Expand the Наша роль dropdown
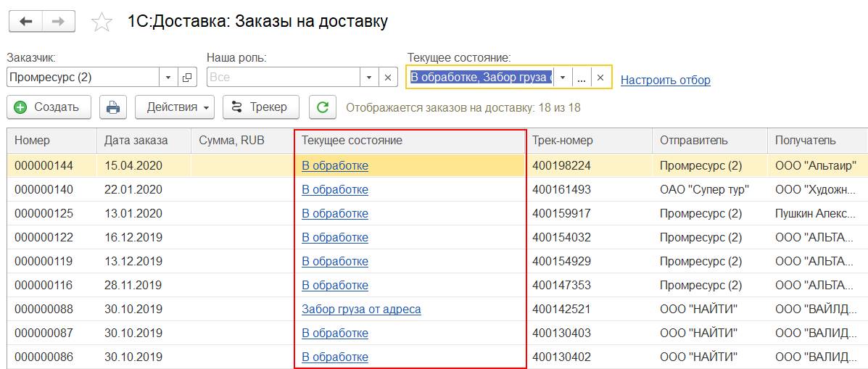The image size is (868, 369). tap(369, 78)
